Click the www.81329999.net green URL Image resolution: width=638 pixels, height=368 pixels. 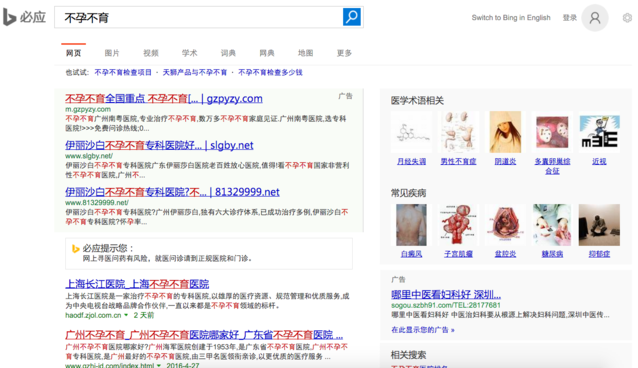point(97,202)
